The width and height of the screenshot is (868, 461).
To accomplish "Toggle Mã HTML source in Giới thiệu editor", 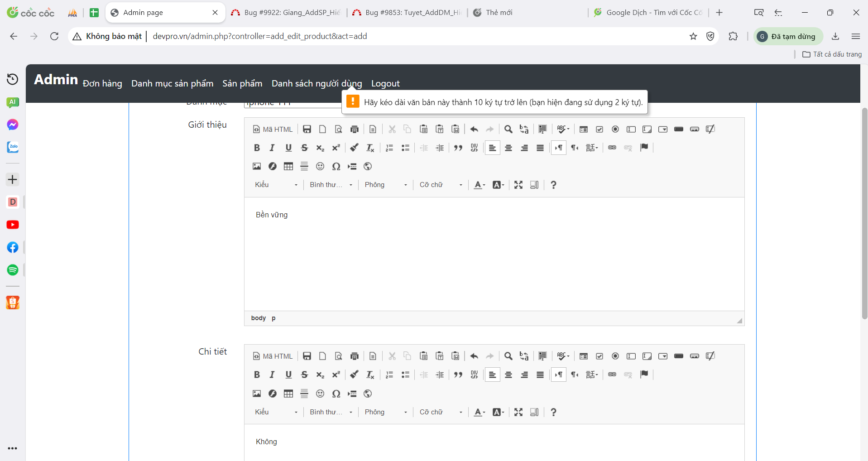I will pyautogui.click(x=273, y=129).
